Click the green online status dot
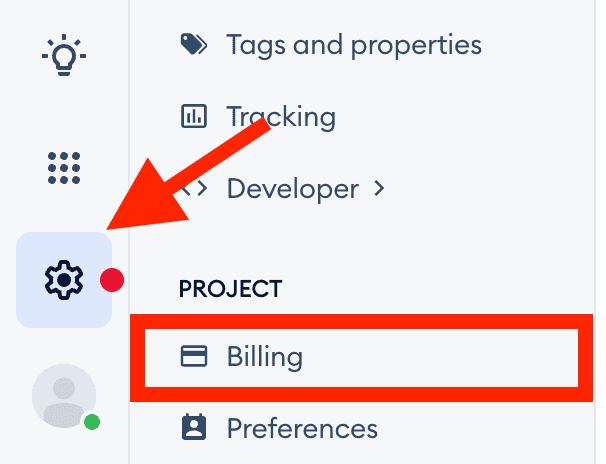This screenshot has width=606, height=464. coord(92,422)
